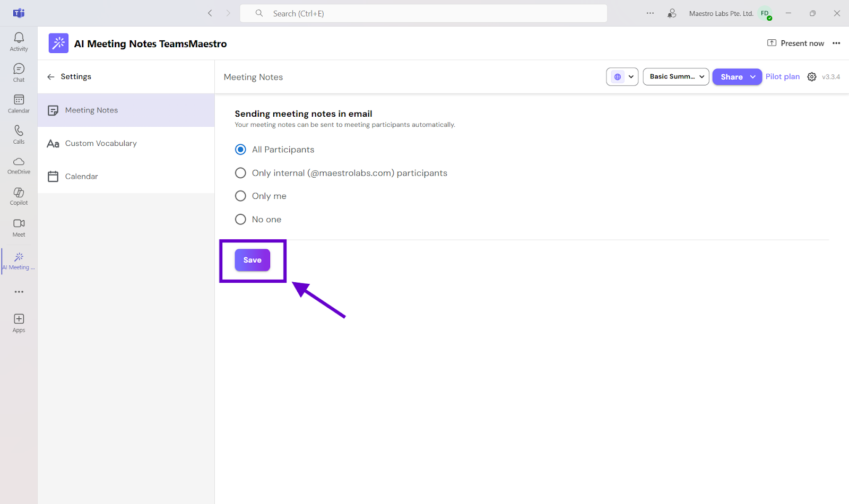Open the Pilot plan link
The width and height of the screenshot is (849, 504).
[x=782, y=77]
